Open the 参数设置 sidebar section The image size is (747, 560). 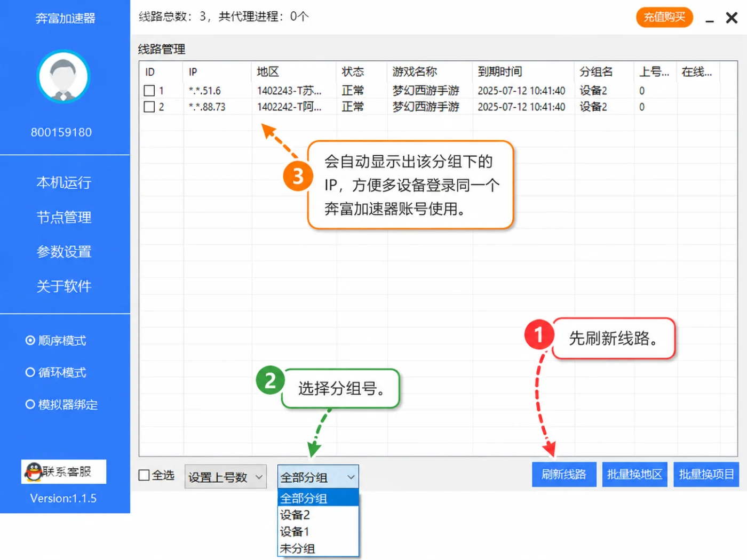click(64, 251)
